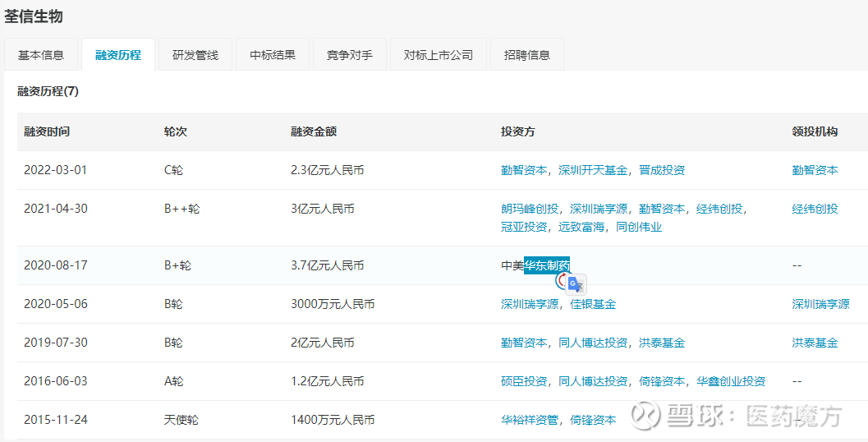
Task: Open the 华鑫创业投资 investor link
Action: pyautogui.click(x=731, y=381)
